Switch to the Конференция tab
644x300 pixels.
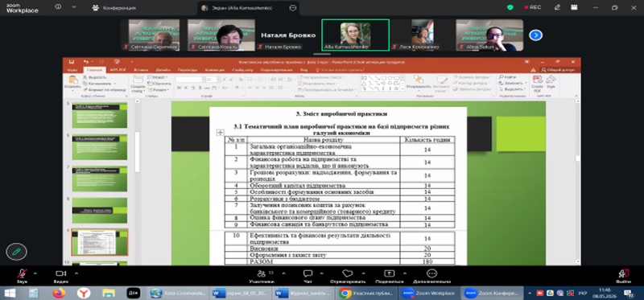click(114, 8)
